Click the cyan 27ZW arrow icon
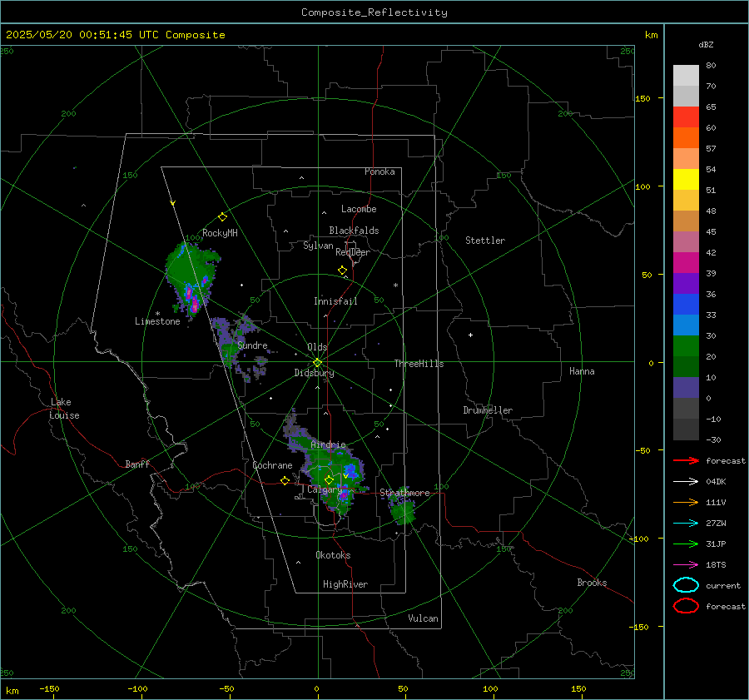This screenshot has height=700, width=749. click(686, 524)
